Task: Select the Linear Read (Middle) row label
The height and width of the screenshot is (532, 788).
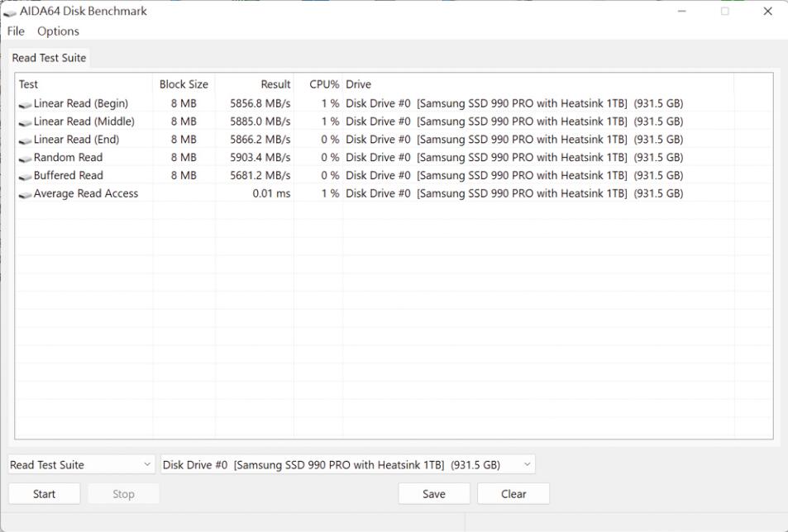Action: (x=84, y=121)
